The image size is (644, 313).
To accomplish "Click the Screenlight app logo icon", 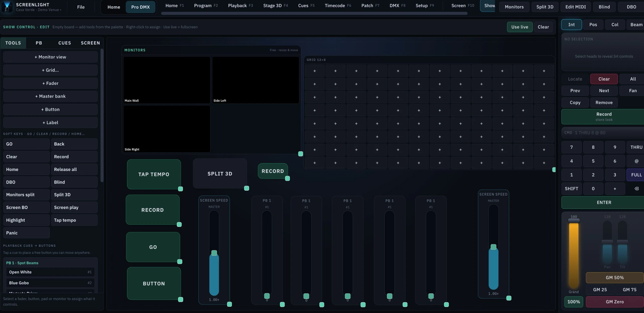I will (x=7, y=7).
